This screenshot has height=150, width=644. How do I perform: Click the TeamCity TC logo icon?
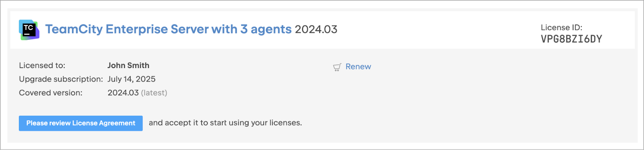pyautogui.click(x=29, y=30)
